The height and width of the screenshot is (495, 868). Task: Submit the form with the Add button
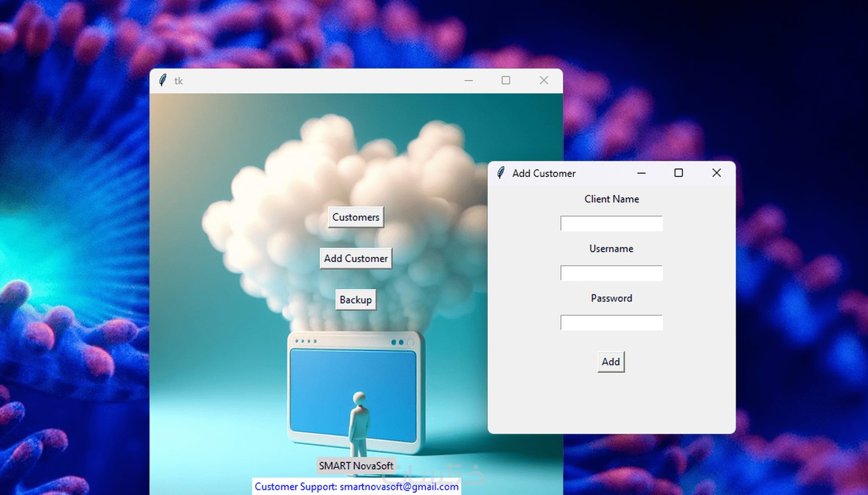(611, 362)
